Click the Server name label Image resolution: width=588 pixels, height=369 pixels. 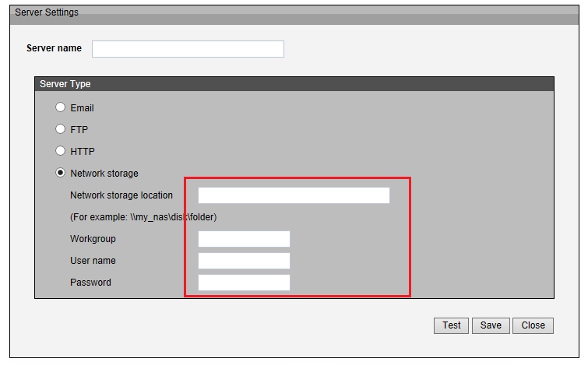tap(54, 48)
